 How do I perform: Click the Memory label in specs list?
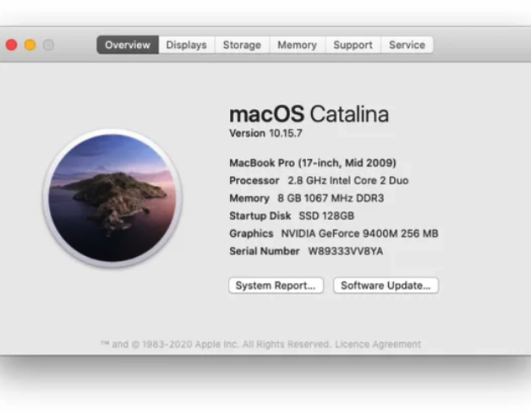point(249,198)
